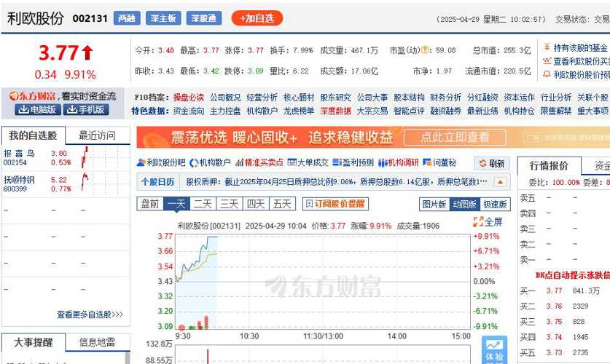The image size is (610, 364).
Task: Click 订阅股价提醒 button
Action: [x=335, y=204]
